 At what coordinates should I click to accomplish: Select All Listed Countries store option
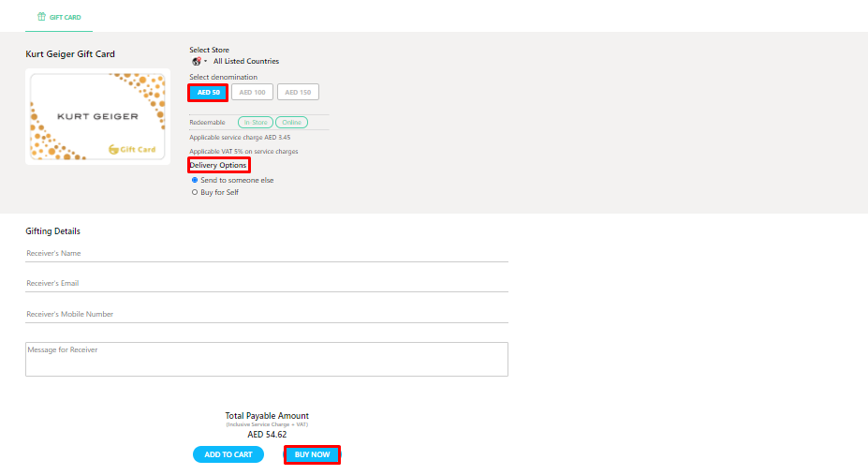(245, 62)
